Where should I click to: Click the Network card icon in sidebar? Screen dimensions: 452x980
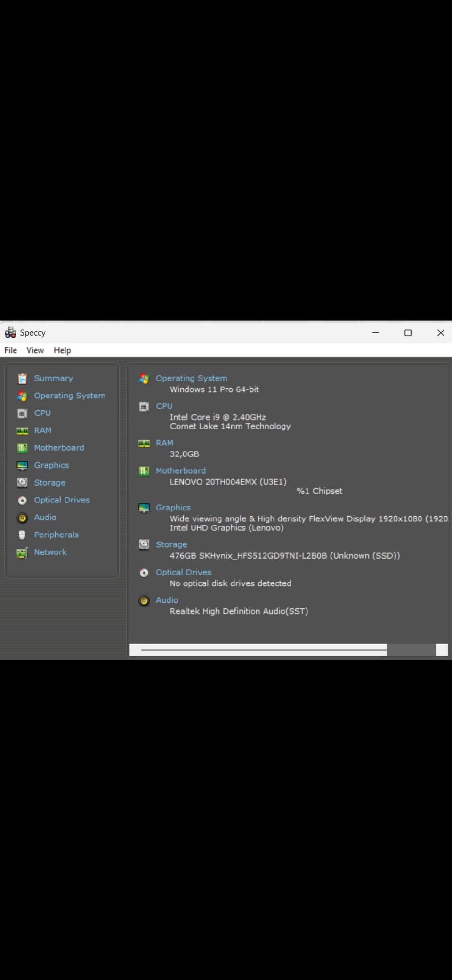tap(22, 552)
